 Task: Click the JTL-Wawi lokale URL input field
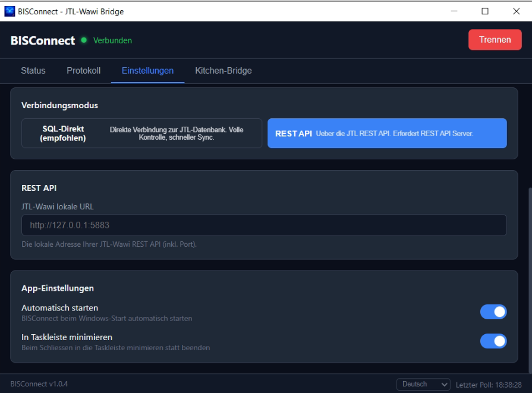click(264, 225)
